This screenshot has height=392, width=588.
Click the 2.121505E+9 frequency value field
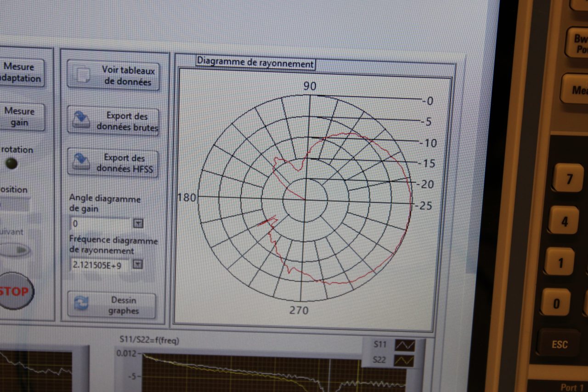coord(100,265)
